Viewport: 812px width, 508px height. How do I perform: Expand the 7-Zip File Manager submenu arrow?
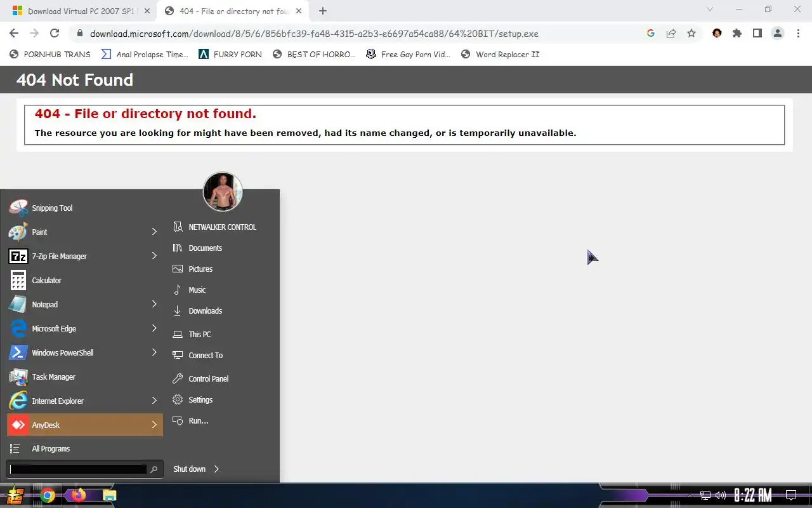[154, 256]
